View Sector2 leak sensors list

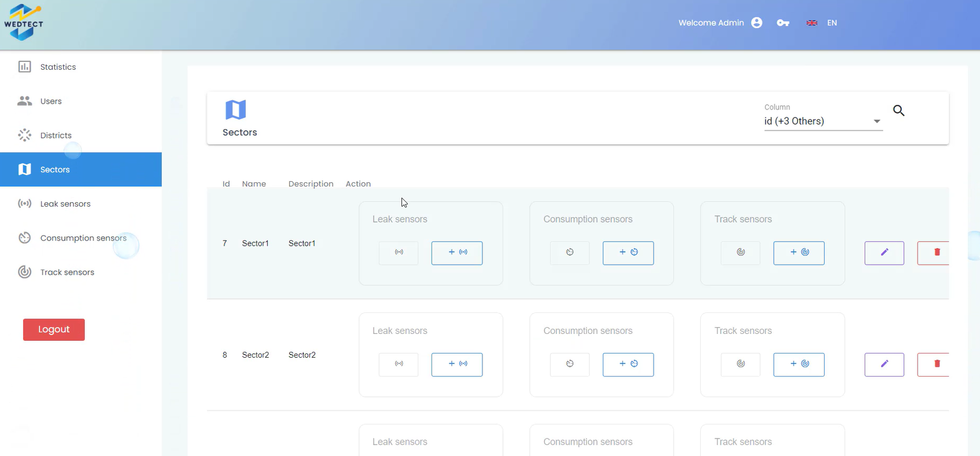398,364
